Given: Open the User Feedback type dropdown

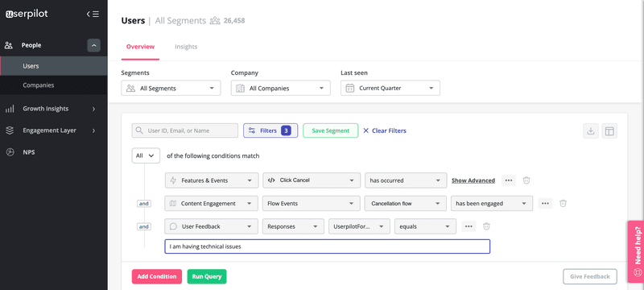Looking at the screenshot, I should tap(212, 226).
